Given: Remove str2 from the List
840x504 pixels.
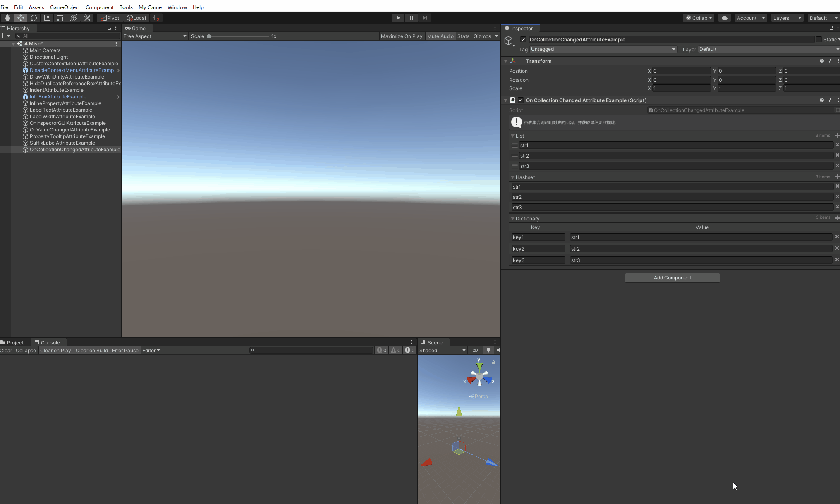Looking at the screenshot, I should pos(837,155).
